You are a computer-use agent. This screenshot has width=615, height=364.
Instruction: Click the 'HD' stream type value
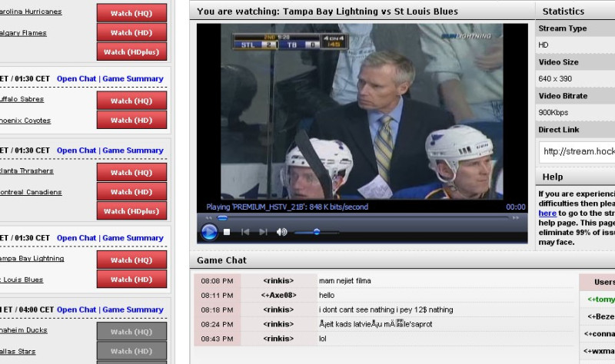[544, 45]
